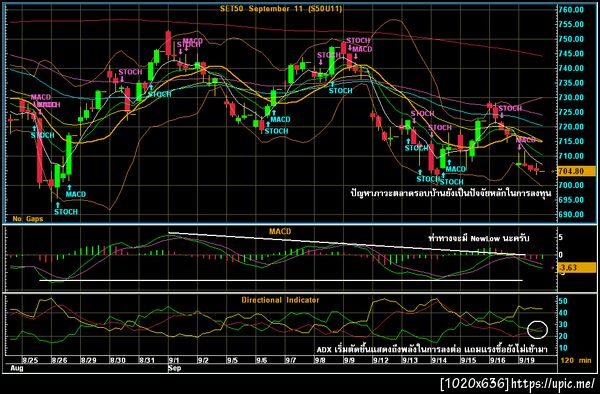Select the 710.00 price axis label
The image size is (600, 394).
pyautogui.click(x=571, y=156)
